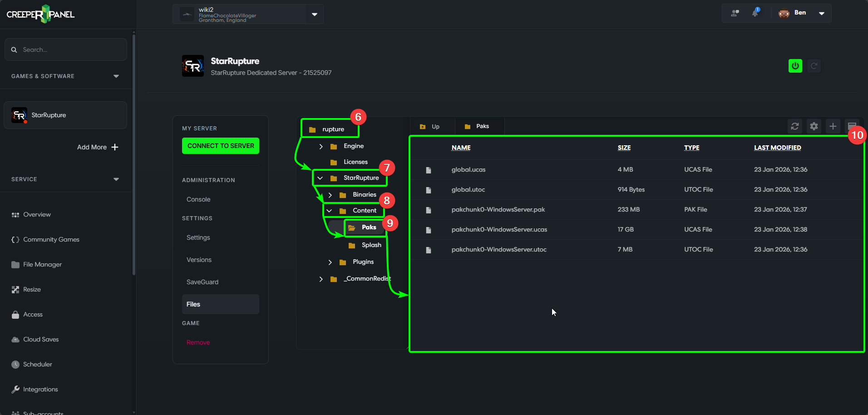Image resolution: width=868 pixels, height=415 pixels.
Task: Go to SaveGuard settings
Action: [x=202, y=282]
